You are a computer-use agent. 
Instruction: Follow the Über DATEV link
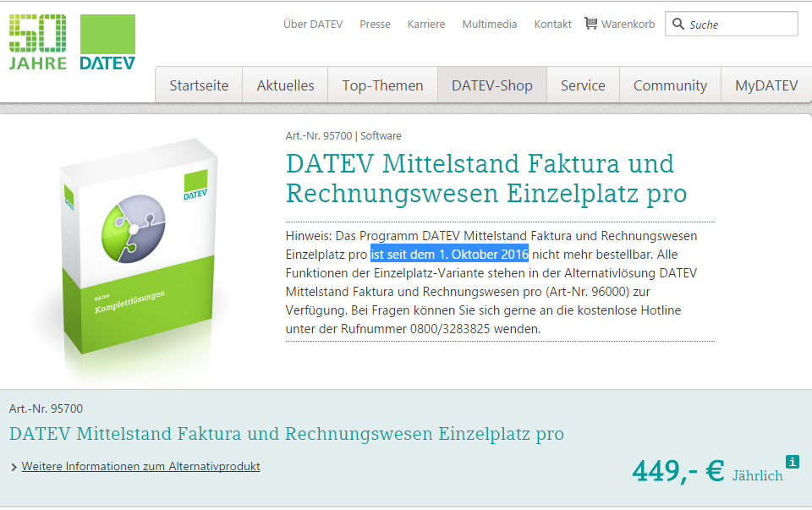[x=313, y=25]
